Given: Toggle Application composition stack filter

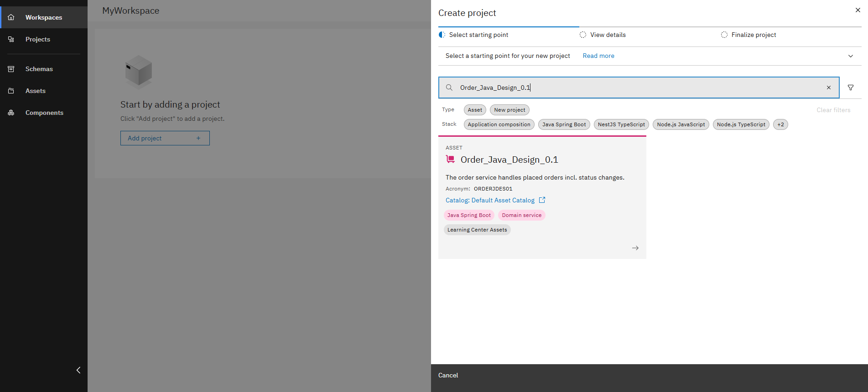Looking at the screenshot, I should [x=499, y=124].
